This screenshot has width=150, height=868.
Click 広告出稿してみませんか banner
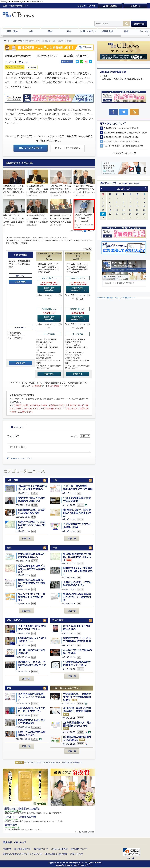(124, 248)
